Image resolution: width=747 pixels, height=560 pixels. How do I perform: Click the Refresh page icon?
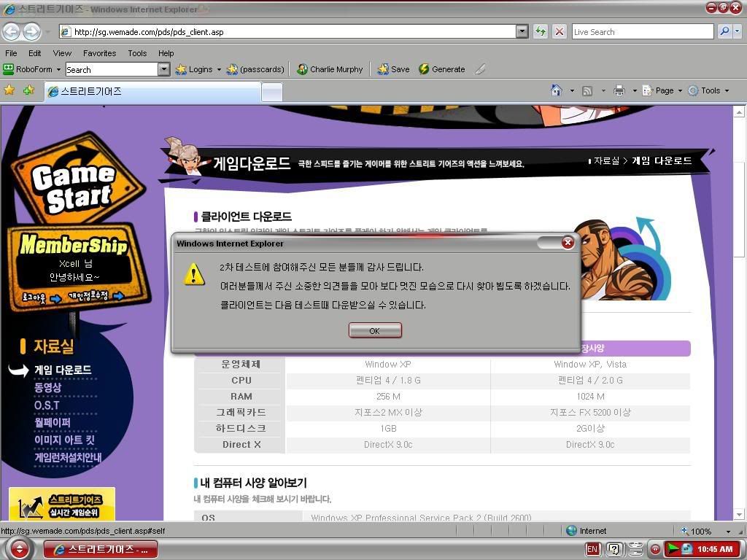[541, 31]
